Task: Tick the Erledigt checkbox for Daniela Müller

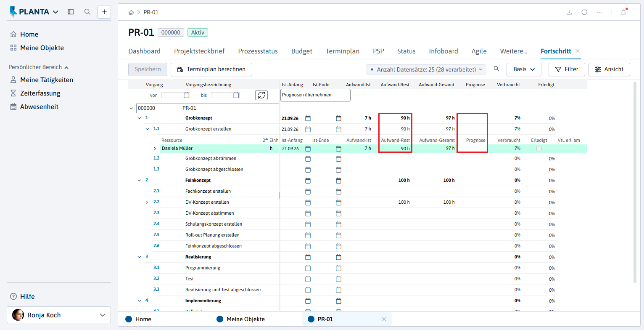Action: (539, 149)
